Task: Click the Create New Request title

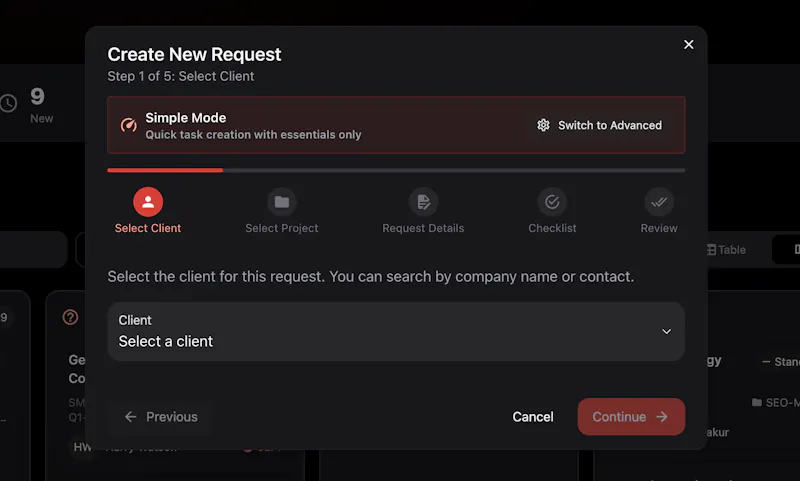Action: click(x=194, y=55)
